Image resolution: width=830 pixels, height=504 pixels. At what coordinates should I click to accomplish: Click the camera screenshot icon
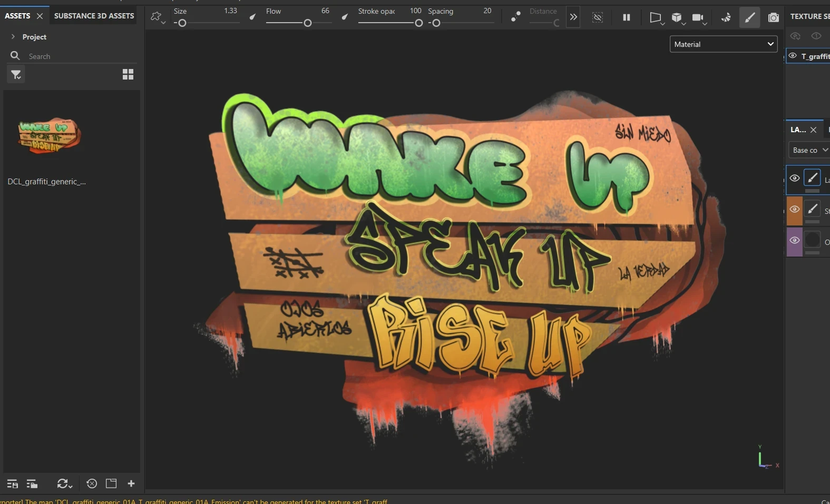click(773, 17)
